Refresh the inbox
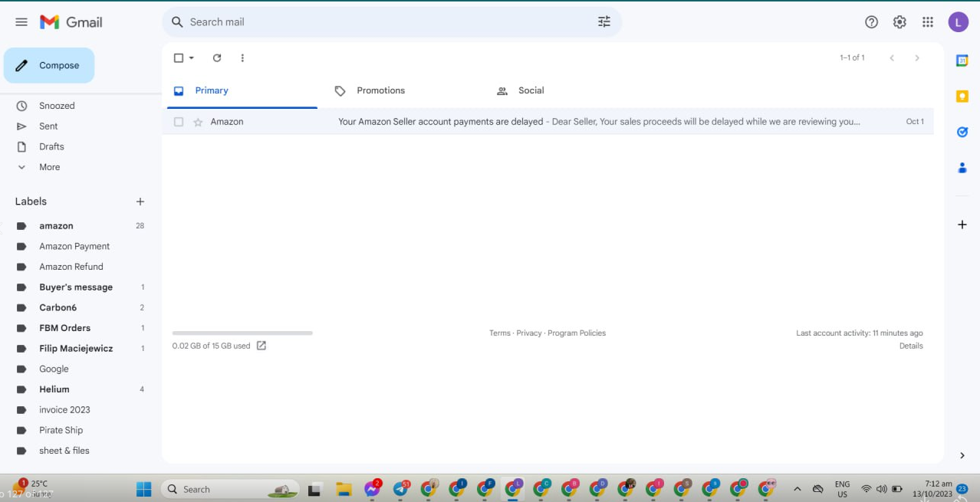The width and height of the screenshot is (980, 502). 217,58
